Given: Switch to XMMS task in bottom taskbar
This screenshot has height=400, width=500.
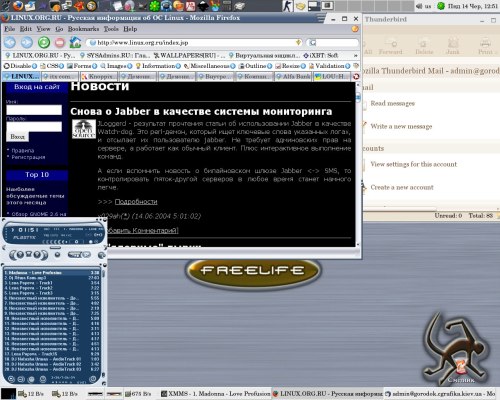Looking at the screenshot, I should coord(215,394).
